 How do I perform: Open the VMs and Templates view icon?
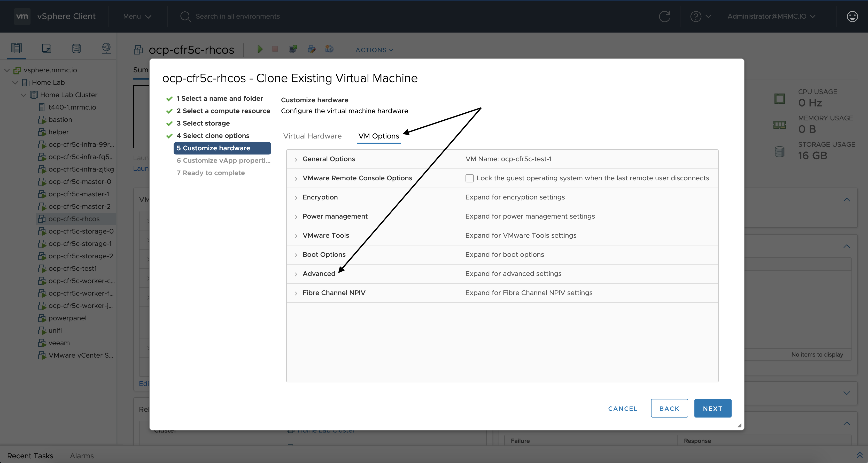(x=47, y=48)
